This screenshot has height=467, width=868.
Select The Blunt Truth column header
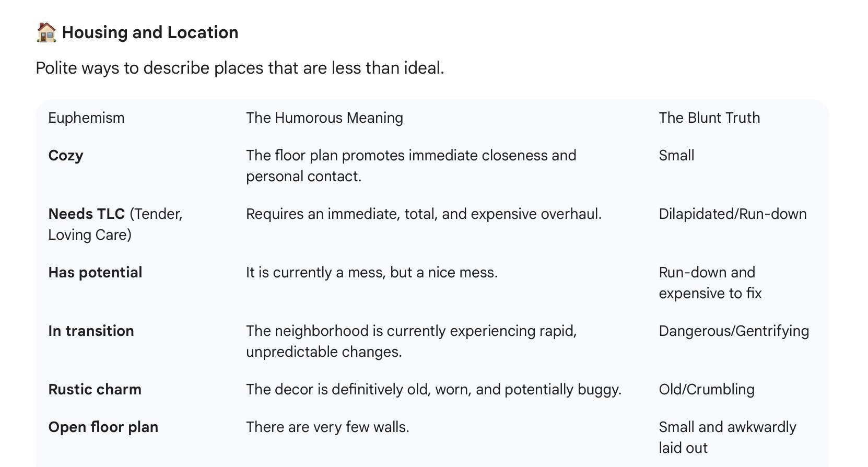709,118
